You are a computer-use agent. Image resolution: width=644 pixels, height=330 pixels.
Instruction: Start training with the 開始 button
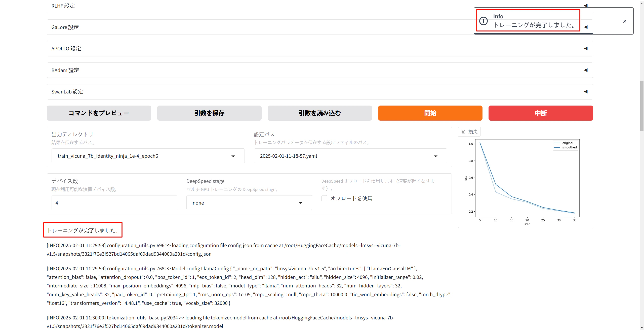click(430, 113)
